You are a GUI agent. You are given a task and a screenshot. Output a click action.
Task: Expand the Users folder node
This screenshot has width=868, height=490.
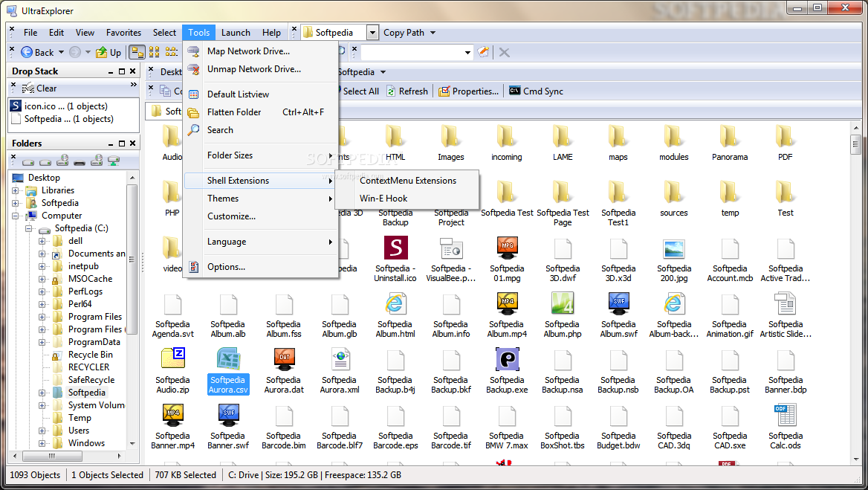(x=42, y=431)
